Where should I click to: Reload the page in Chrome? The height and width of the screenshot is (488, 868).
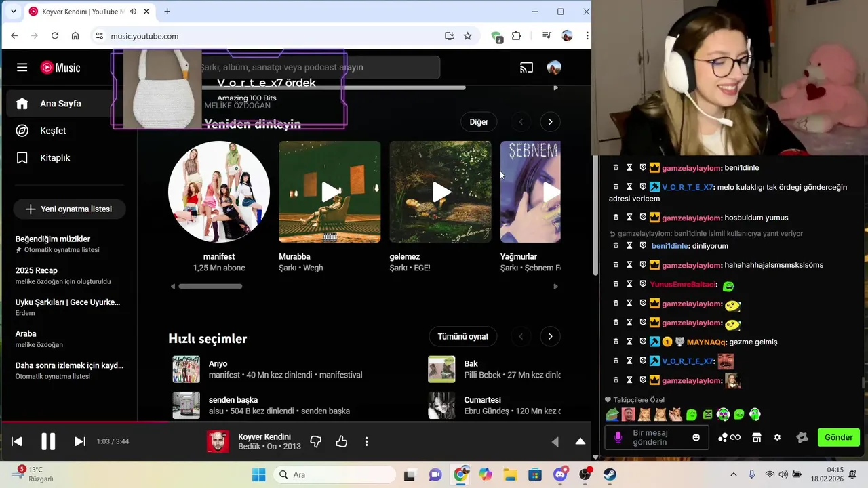(x=55, y=36)
